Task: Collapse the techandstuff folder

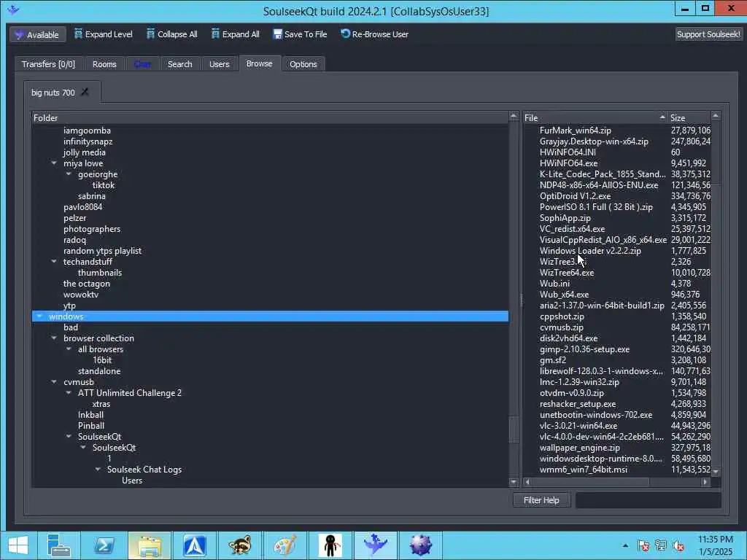Action: pos(54,262)
